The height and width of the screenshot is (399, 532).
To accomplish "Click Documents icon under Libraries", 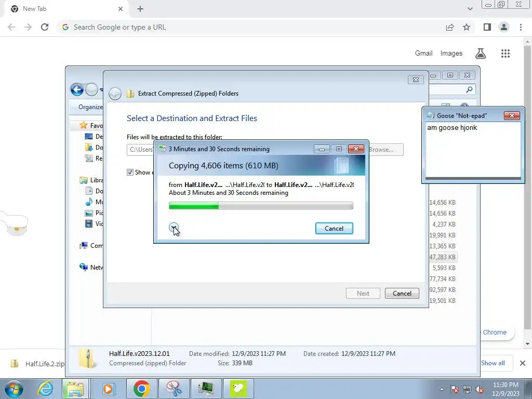I will (x=88, y=191).
